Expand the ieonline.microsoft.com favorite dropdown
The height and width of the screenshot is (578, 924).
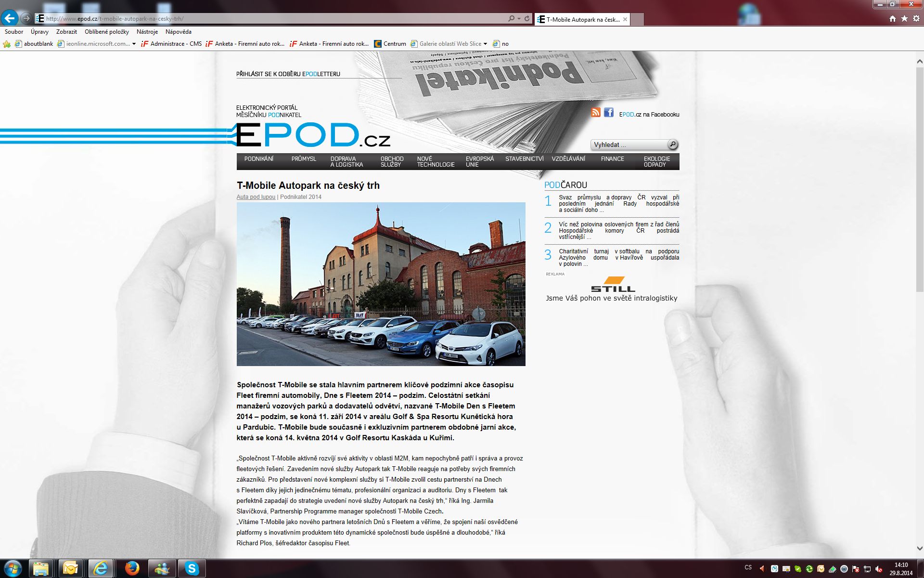click(x=134, y=44)
